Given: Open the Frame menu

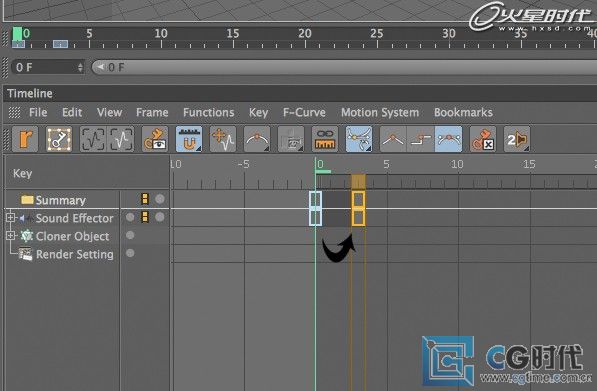Looking at the screenshot, I should 152,112.
